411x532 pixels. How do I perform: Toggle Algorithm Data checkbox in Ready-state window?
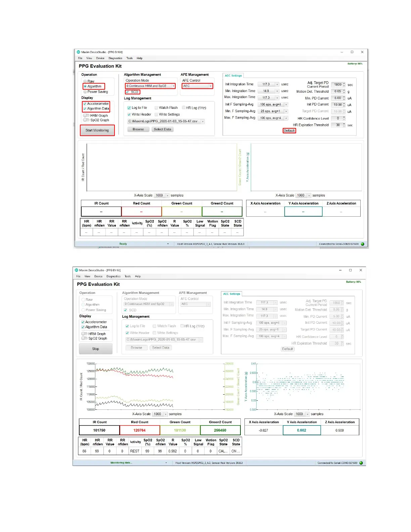(85, 108)
